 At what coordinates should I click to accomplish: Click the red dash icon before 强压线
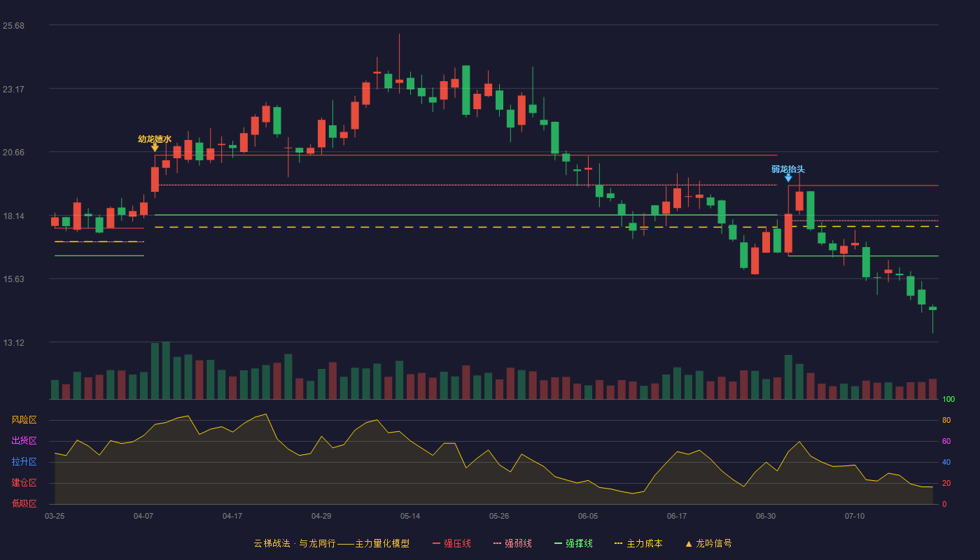coord(436,543)
